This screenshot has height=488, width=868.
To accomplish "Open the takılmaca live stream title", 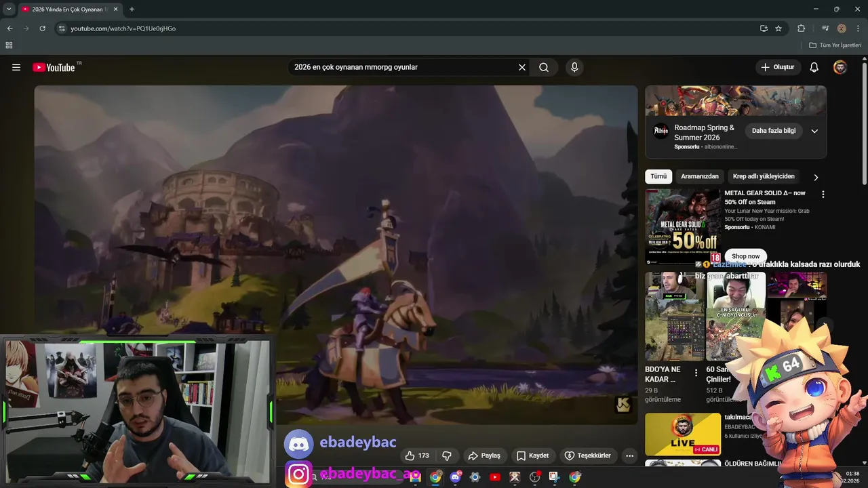I will [738, 417].
